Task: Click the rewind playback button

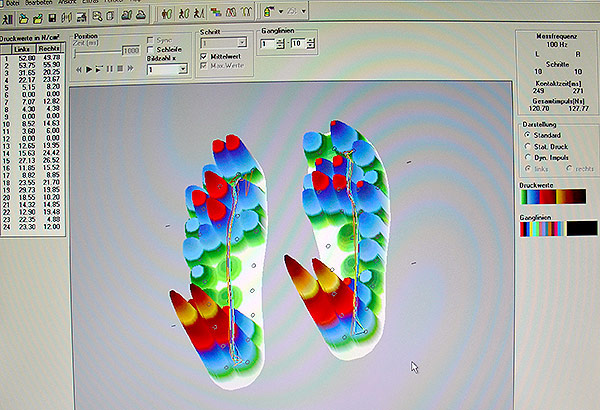Action: (x=79, y=69)
